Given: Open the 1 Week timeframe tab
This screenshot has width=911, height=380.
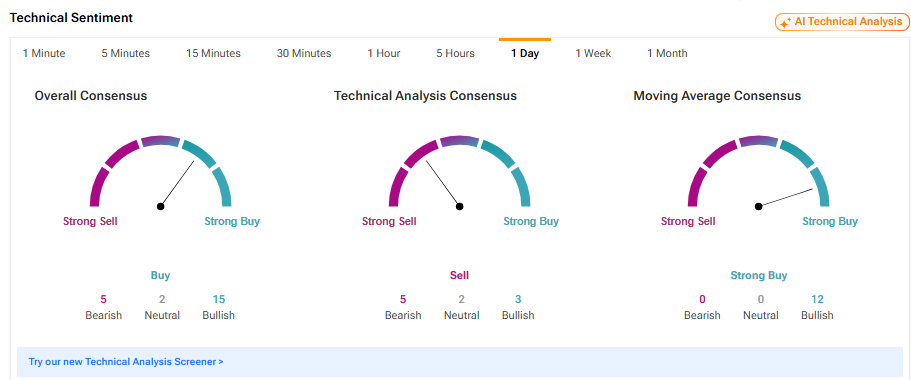Looking at the screenshot, I should (593, 53).
